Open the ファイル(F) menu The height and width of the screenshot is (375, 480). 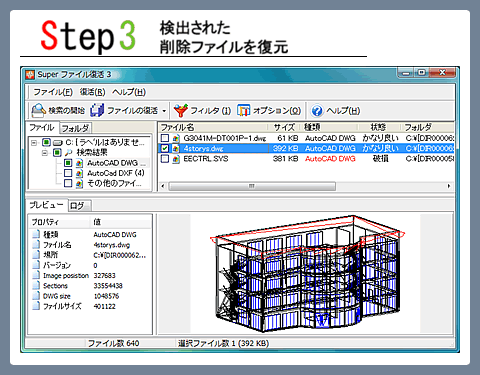(53, 92)
